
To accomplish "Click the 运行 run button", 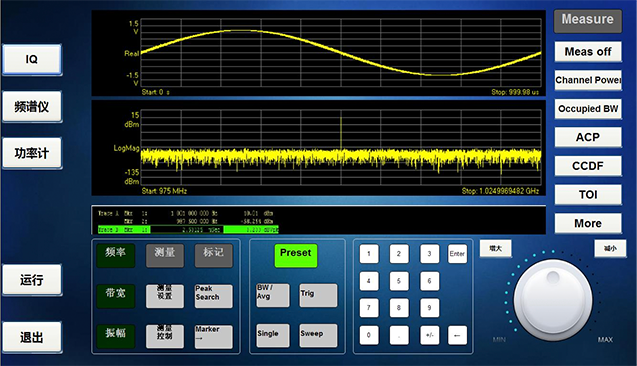I will [x=32, y=279].
